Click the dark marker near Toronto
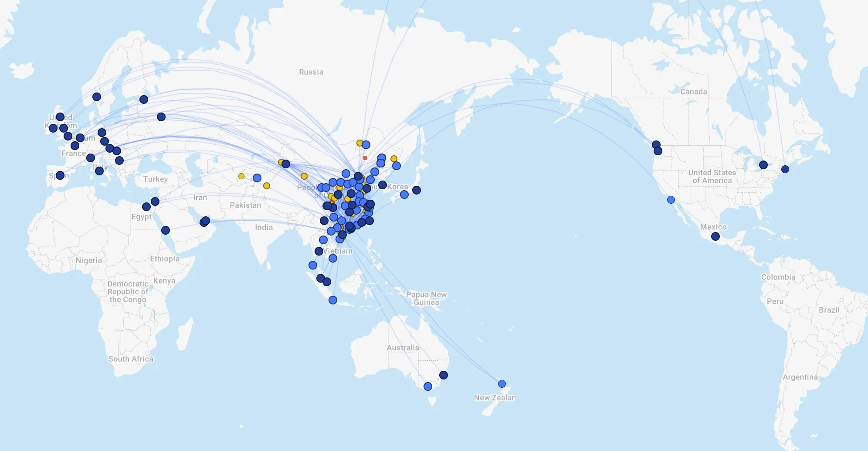Image resolution: width=868 pixels, height=451 pixels. 763,165
